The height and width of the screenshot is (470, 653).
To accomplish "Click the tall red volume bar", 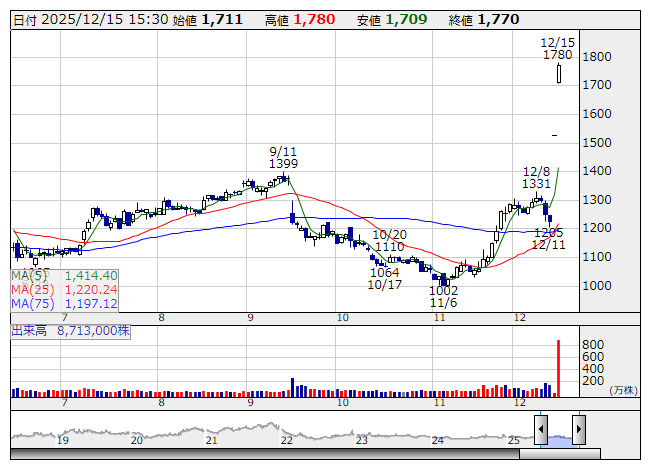I will (x=558, y=368).
